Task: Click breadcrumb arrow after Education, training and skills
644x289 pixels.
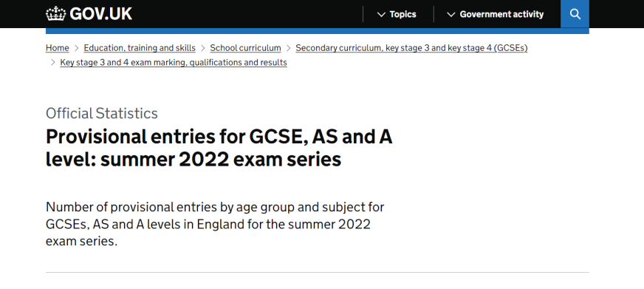Action: [x=203, y=48]
